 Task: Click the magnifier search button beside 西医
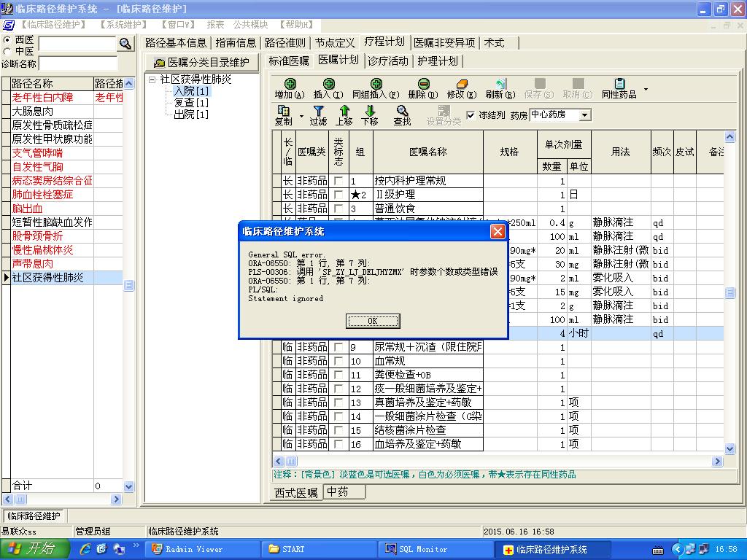(x=125, y=44)
